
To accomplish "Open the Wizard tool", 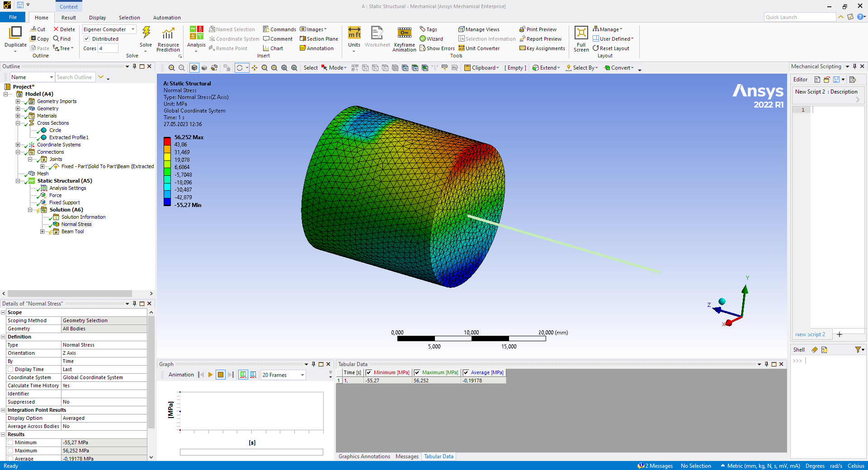I will pos(431,39).
